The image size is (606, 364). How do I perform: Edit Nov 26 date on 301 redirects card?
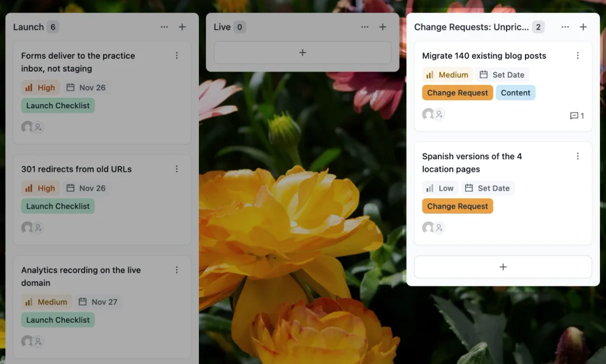pyautogui.click(x=86, y=188)
